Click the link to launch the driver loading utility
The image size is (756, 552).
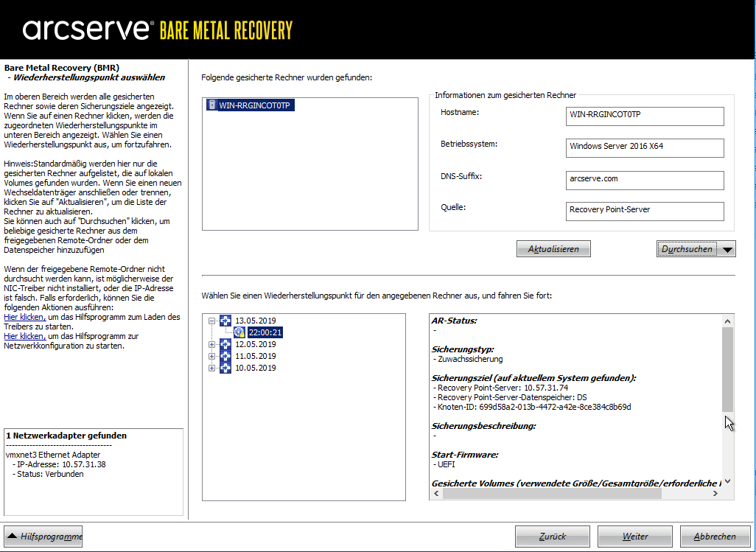click(24, 317)
